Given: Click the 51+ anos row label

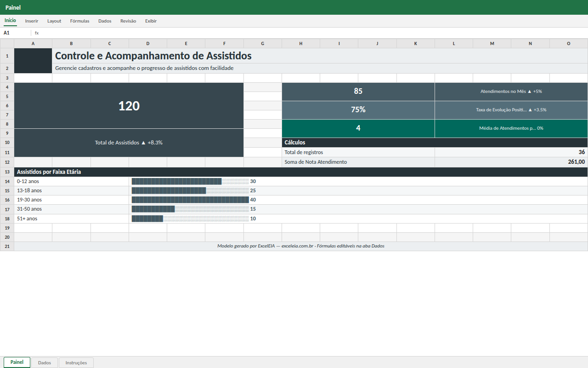Looking at the screenshot, I should (72, 218).
